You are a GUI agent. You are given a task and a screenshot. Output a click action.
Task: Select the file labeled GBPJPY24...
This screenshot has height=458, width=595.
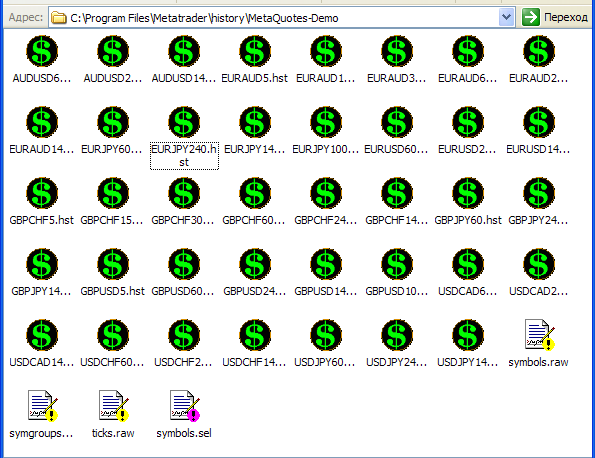[x=538, y=220]
